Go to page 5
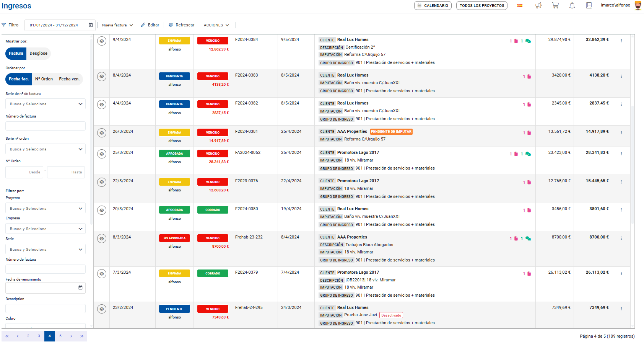 coord(60,336)
